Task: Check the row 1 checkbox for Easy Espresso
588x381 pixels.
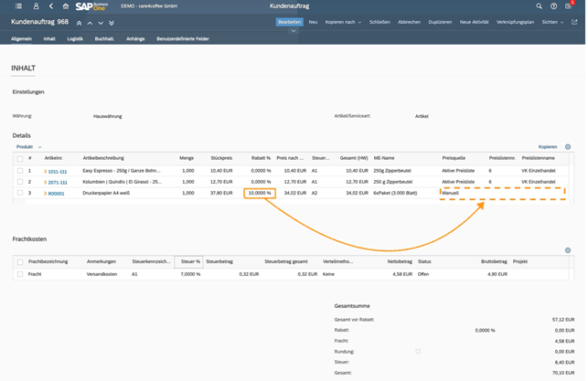Action: click(20, 171)
